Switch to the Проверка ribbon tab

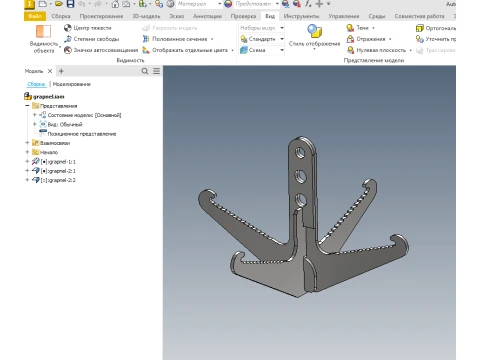pos(243,16)
